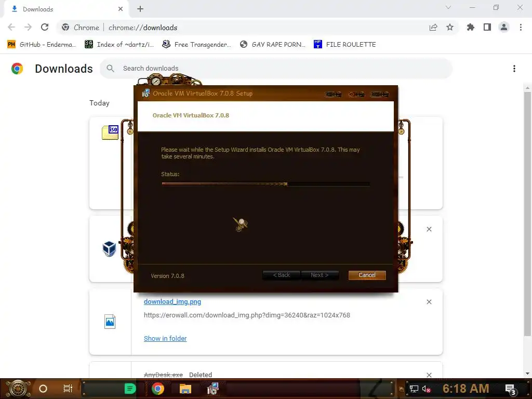Switch to the VirtualBox installer taskbar icon
The height and width of the screenshot is (399, 532).
[213, 389]
